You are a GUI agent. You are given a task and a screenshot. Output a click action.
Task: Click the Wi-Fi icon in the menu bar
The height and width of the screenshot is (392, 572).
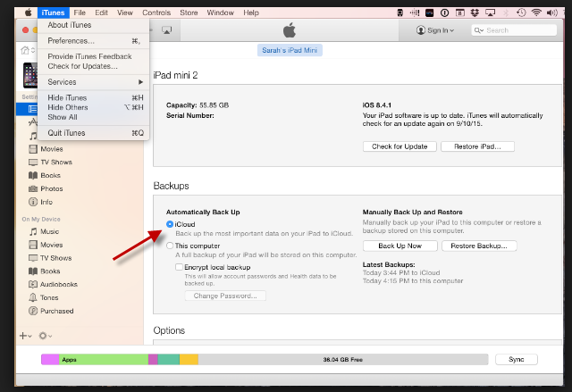536,13
